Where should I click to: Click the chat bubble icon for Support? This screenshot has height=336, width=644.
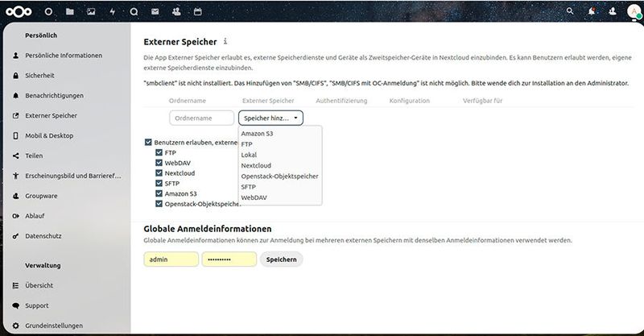point(15,305)
